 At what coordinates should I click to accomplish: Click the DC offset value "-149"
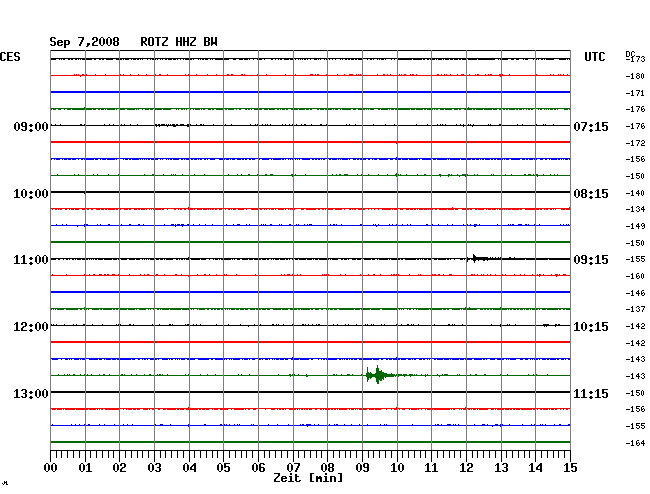[x=635, y=226]
